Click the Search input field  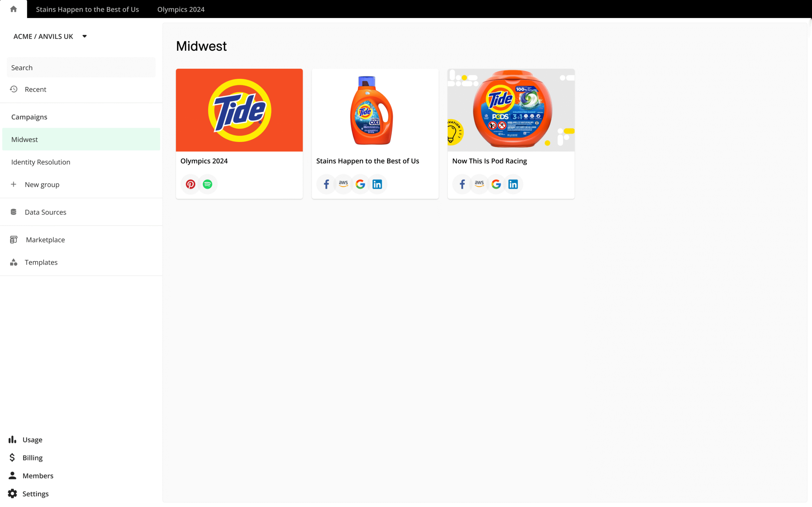point(81,67)
